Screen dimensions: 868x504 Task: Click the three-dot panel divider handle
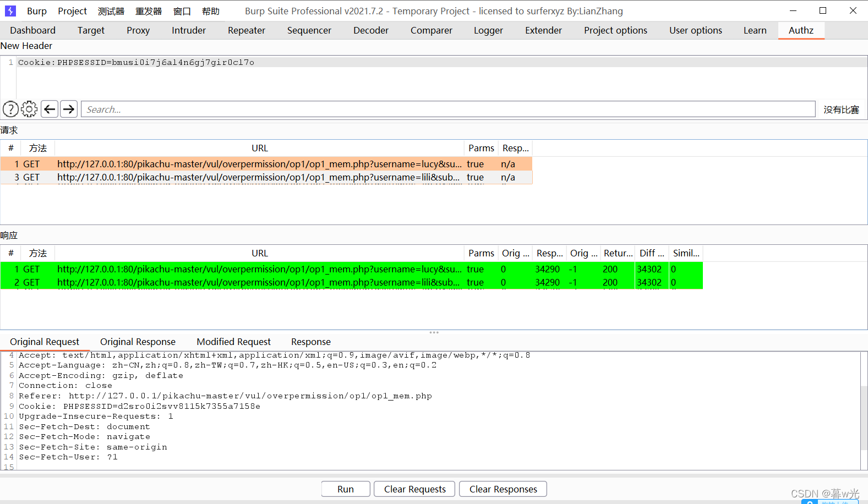tap(434, 332)
